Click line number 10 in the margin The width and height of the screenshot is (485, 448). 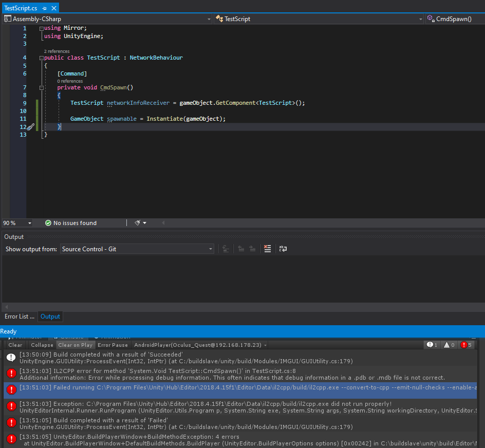[x=23, y=111]
